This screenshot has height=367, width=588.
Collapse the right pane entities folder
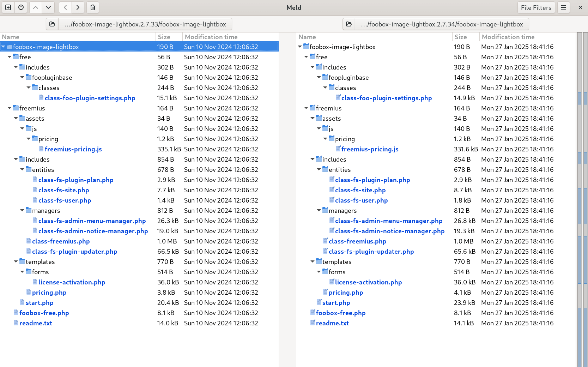click(319, 170)
